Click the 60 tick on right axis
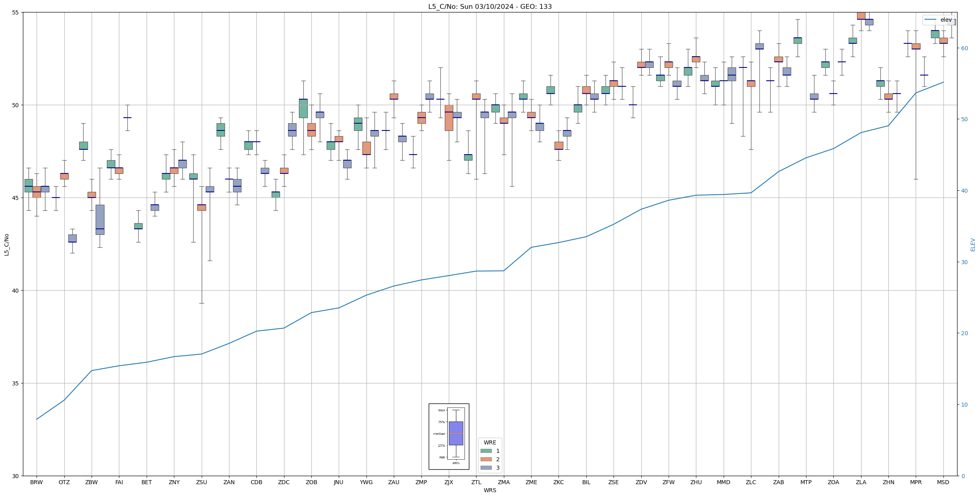 click(964, 48)
